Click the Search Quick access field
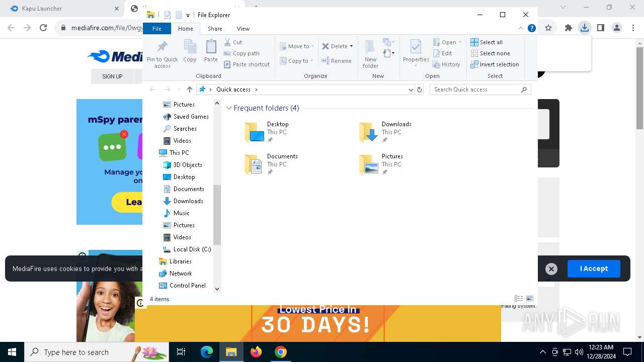The image size is (644, 362). 480,89
